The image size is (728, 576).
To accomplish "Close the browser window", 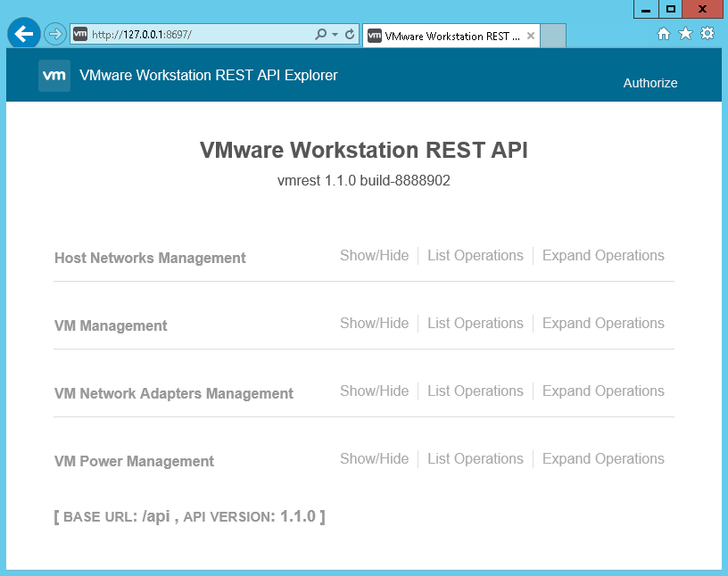I will point(702,9).
